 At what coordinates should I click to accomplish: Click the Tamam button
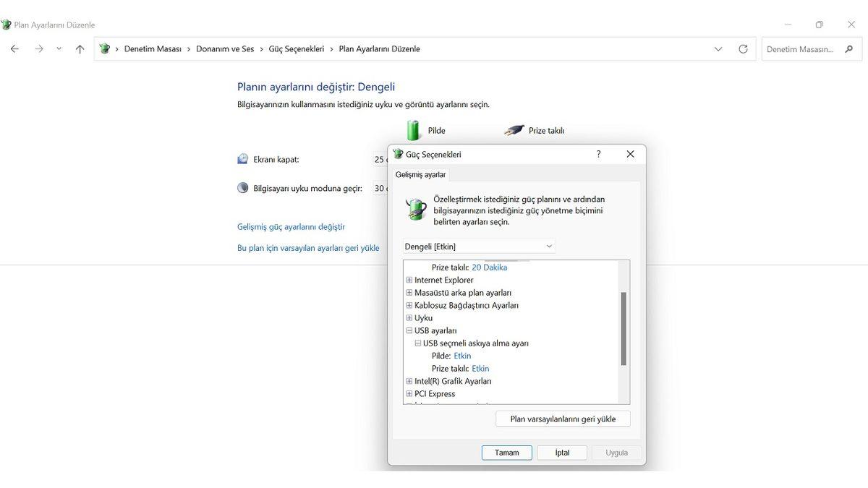pyautogui.click(x=506, y=452)
